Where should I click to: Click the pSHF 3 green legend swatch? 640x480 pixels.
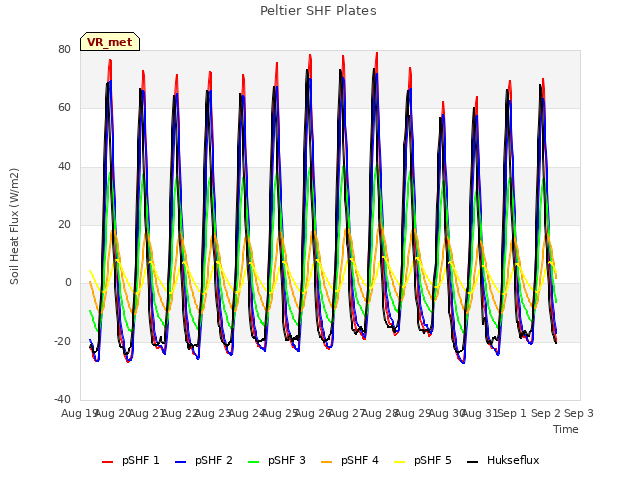pos(253,462)
